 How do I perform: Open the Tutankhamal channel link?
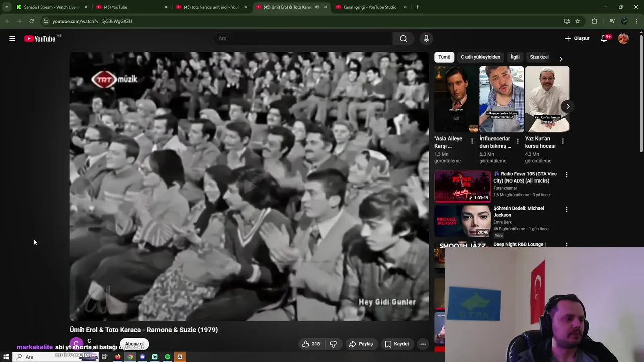(x=505, y=188)
